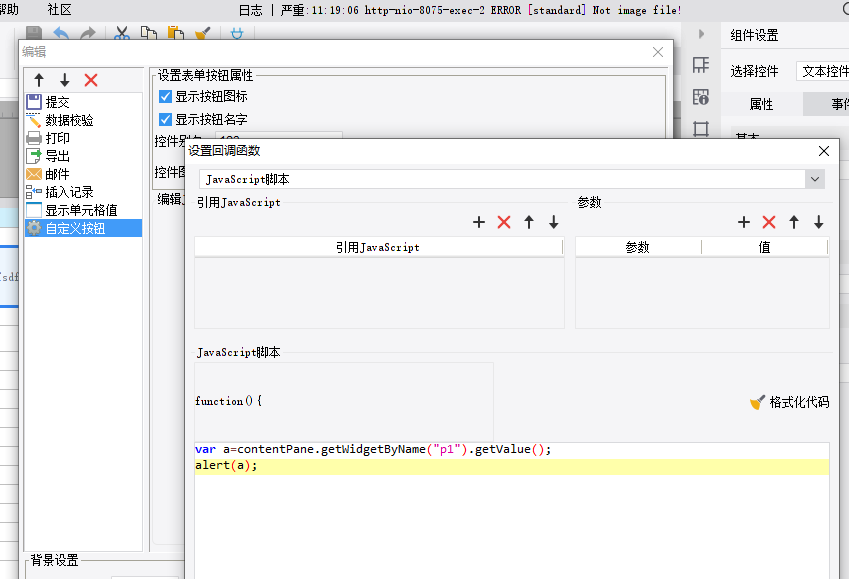849x579 pixels.
Task: Toggle 显示按钮图标 checkbox
Action: (166, 96)
